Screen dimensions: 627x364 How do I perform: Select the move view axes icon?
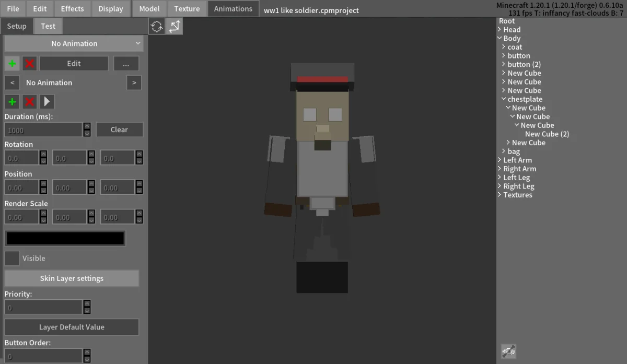pos(174,26)
